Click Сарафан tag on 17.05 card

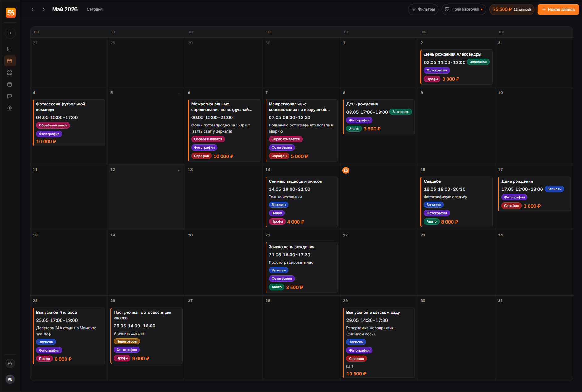pos(512,206)
